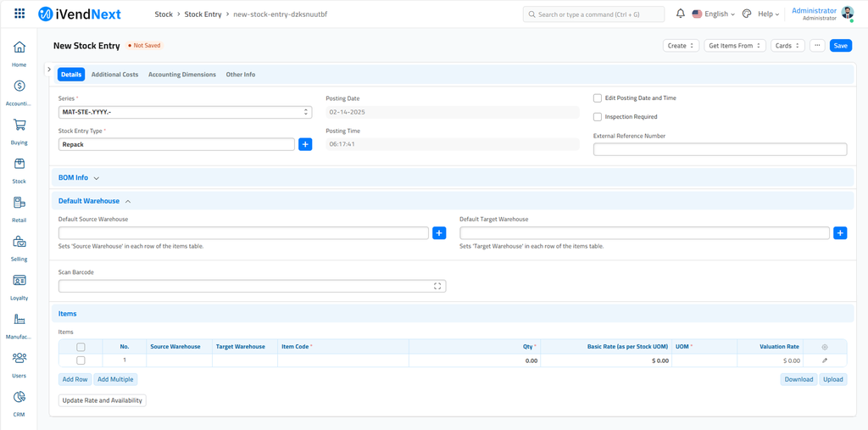This screenshot has height=430, width=868.
Task: Add new Default Source Warehouse with plus
Action: (439, 233)
